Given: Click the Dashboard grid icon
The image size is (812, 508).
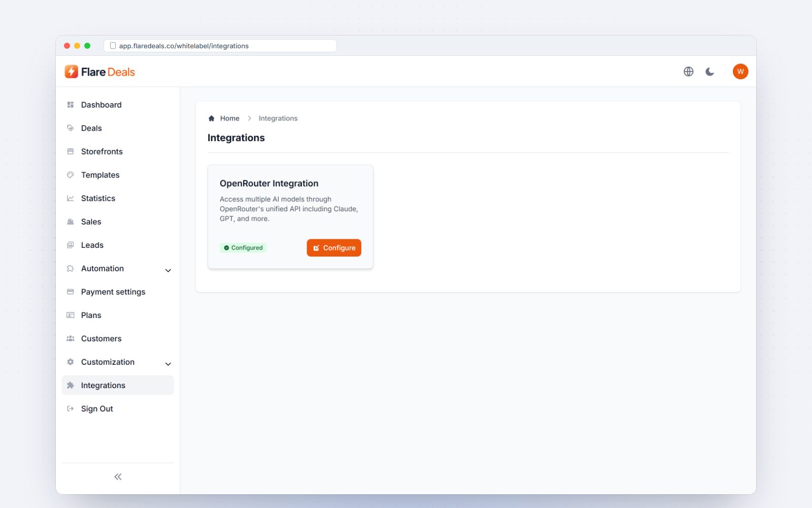Looking at the screenshot, I should coord(71,105).
